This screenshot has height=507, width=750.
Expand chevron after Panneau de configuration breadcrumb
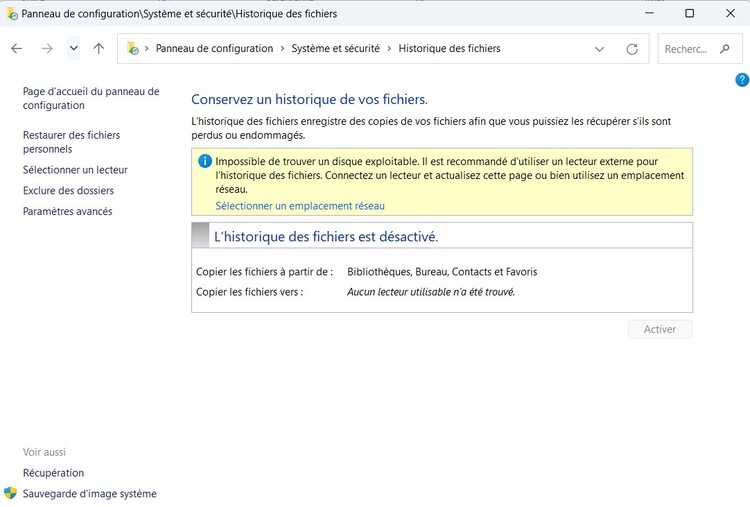click(282, 48)
